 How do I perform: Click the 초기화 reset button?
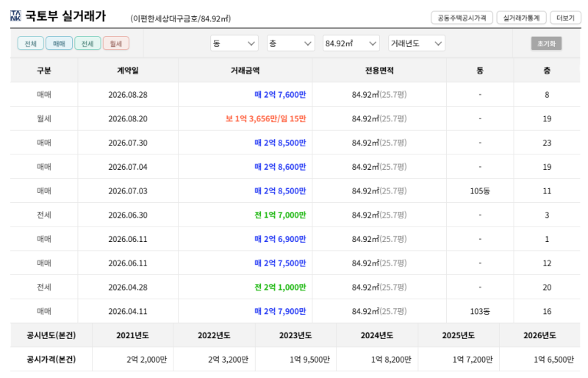pyautogui.click(x=546, y=43)
